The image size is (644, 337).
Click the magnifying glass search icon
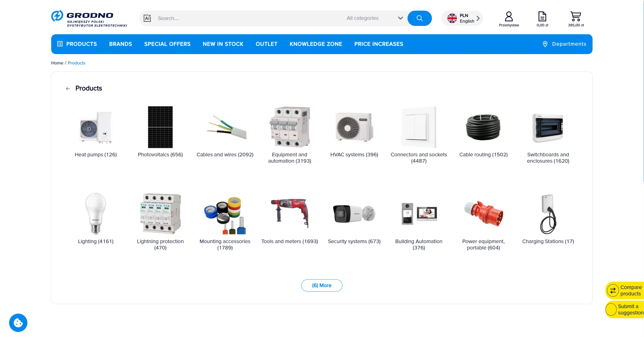(x=419, y=18)
